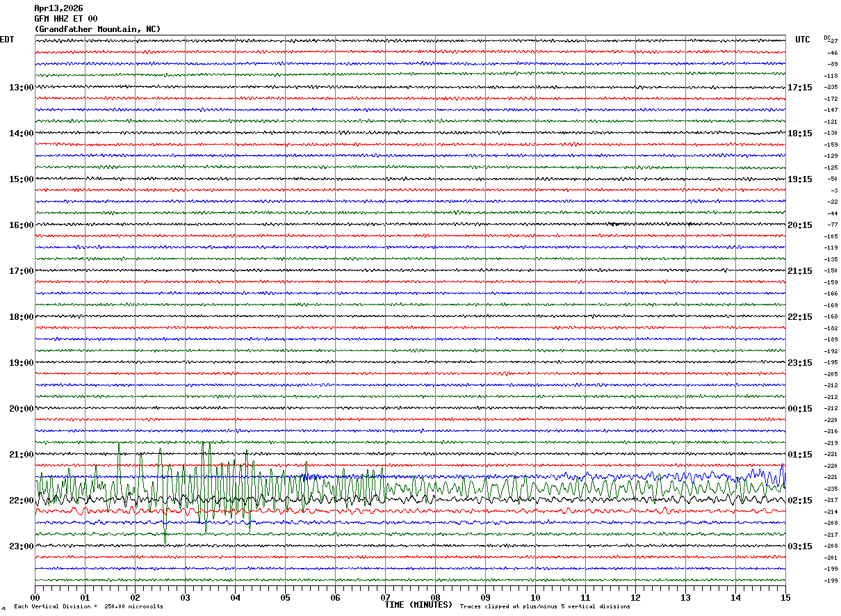Click the Apr13,2026 date label
Image resolution: width=841 pixels, height=616 pixels.
pyautogui.click(x=58, y=8)
